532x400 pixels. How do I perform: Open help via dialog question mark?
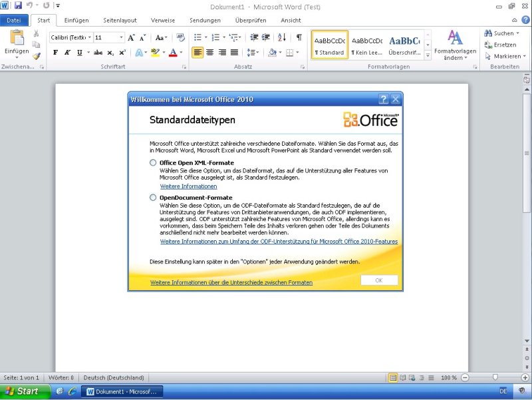[383, 99]
